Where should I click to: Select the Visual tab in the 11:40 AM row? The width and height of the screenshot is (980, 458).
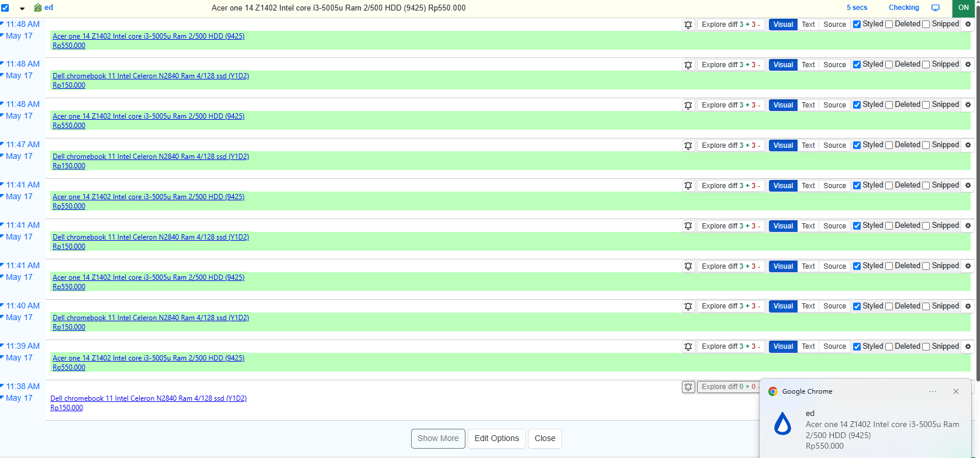783,306
